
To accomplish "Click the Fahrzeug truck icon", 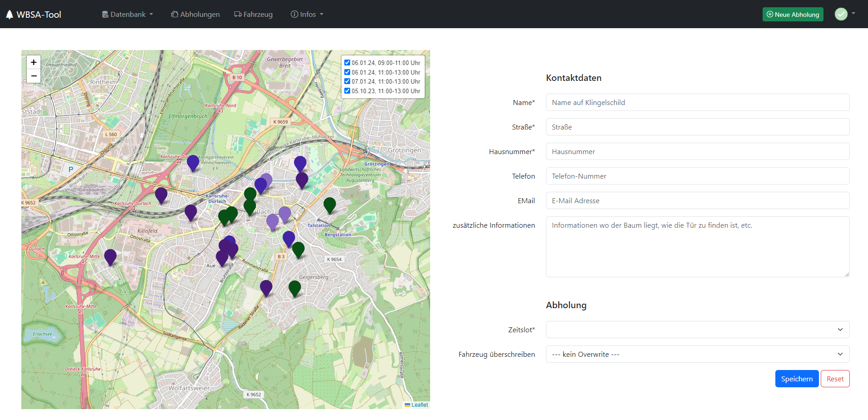I will 238,14.
